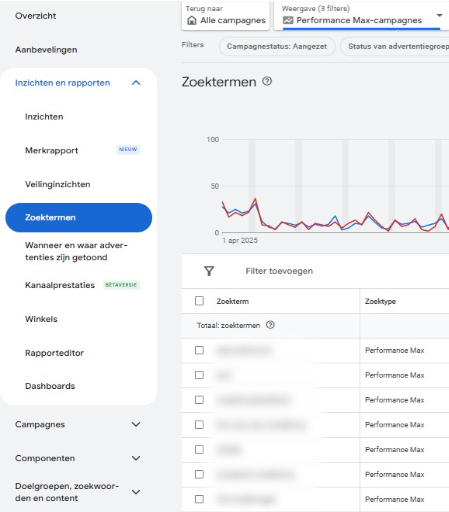Open help icon next to Zoektermen title
This screenshot has height=512, width=449.
(267, 81)
